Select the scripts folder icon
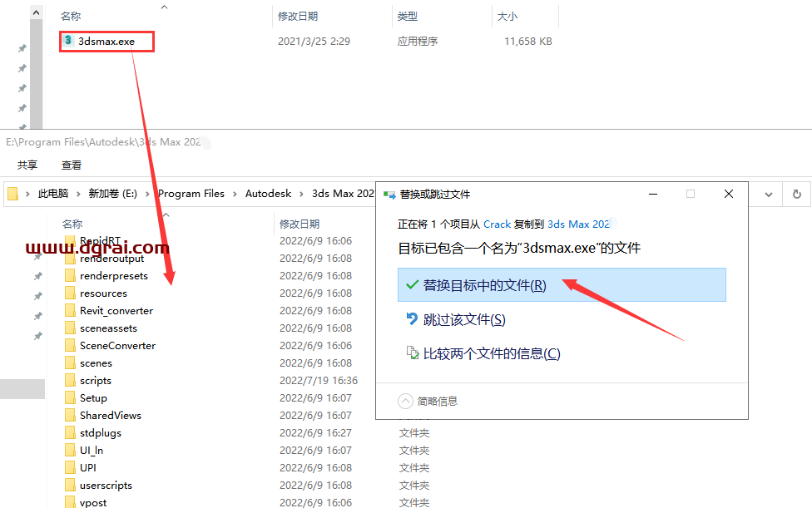 pos(70,381)
